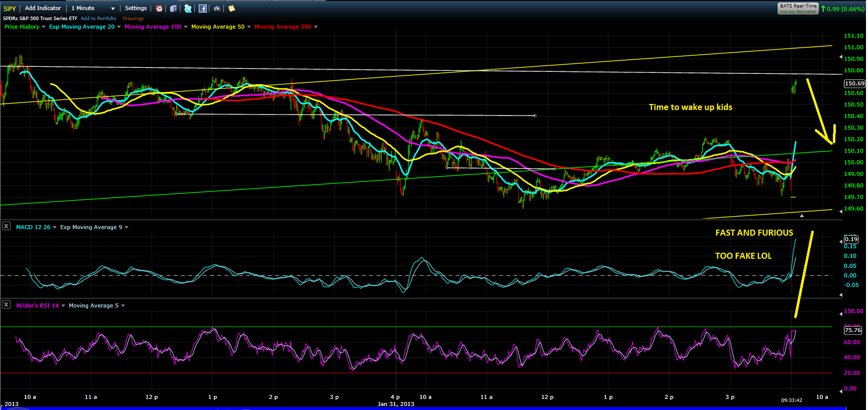The height and width of the screenshot is (410, 868).
Task: Open the price alert alarm clock icon
Action: (159, 9)
